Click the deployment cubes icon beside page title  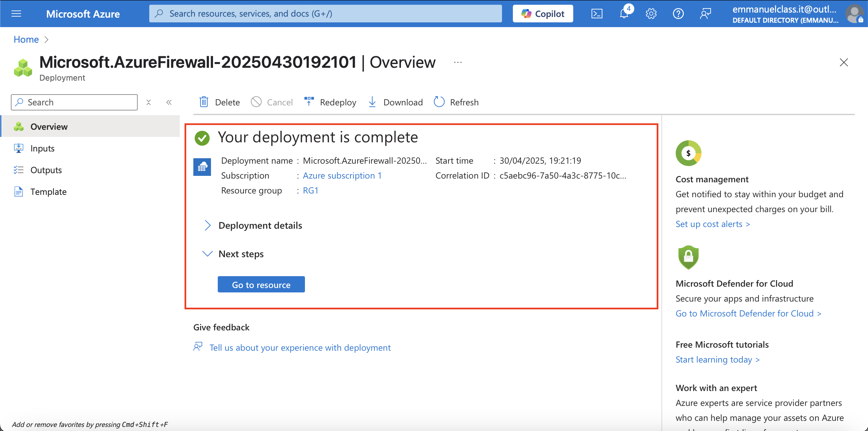point(23,68)
